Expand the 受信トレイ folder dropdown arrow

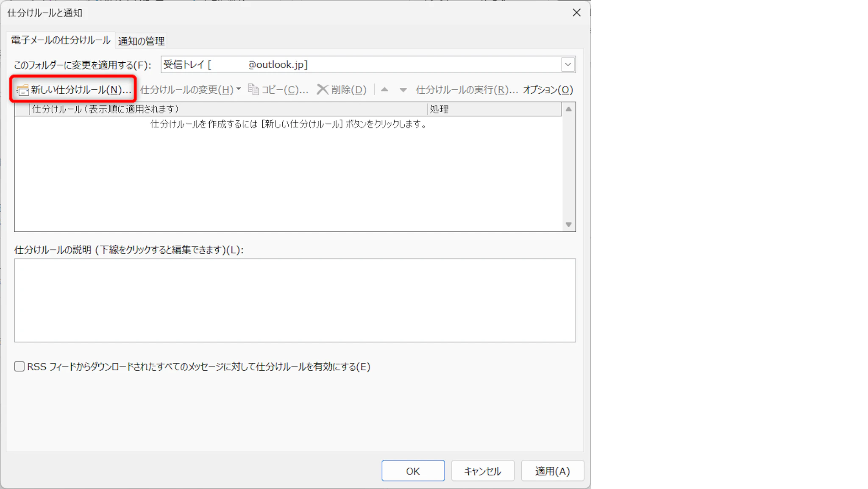pyautogui.click(x=568, y=64)
